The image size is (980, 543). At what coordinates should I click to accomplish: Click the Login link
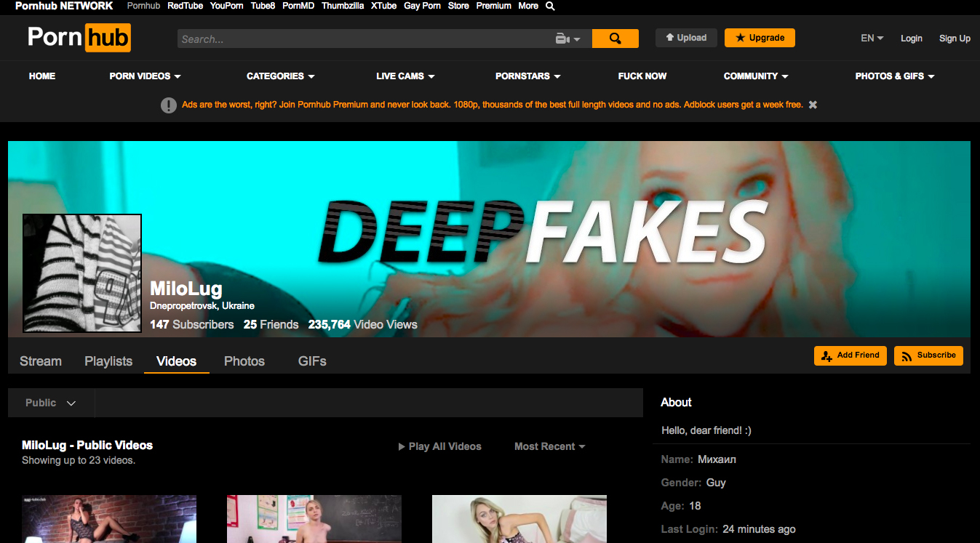[911, 39]
